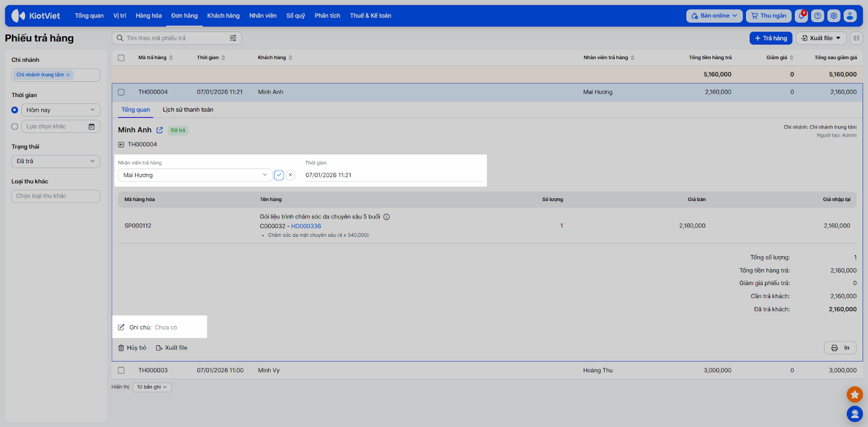The height and width of the screenshot is (427, 868).
Task: Export this return via Xuất file
Action: click(x=171, y=348)
